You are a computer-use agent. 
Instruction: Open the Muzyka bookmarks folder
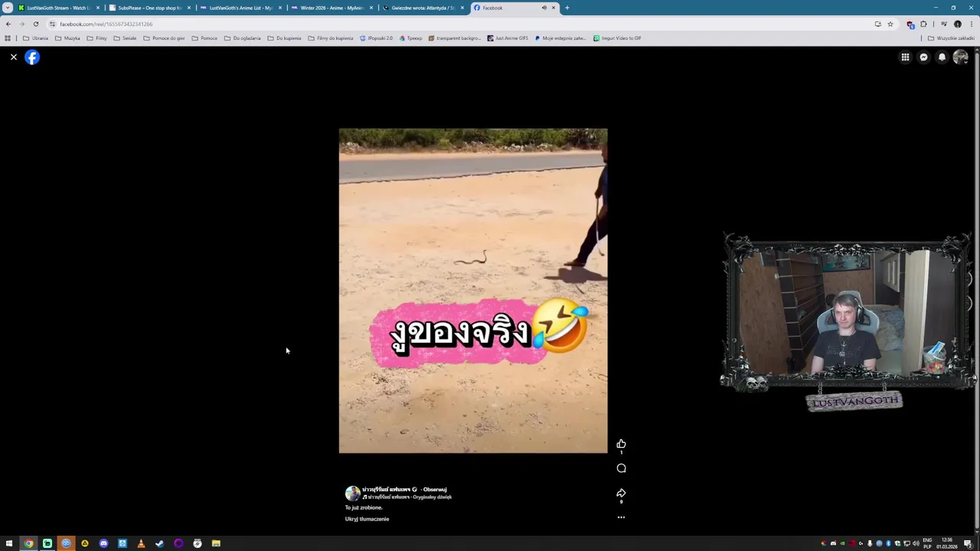tap(67, 38)
